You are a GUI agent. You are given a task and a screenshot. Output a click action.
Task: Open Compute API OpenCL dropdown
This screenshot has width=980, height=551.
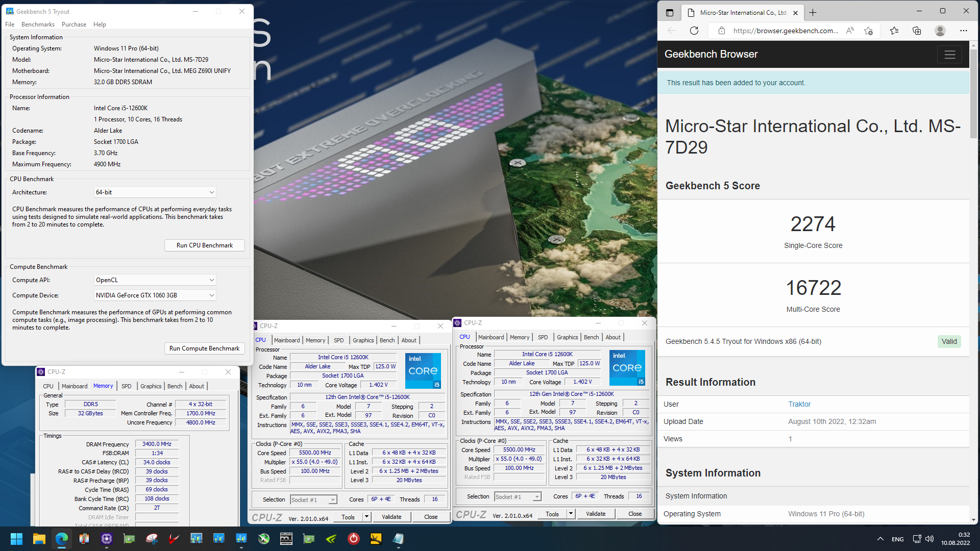155,280
